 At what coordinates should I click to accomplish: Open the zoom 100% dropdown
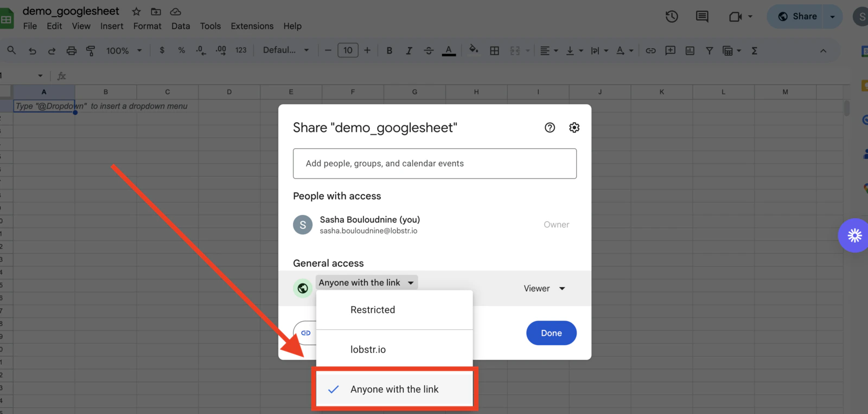[x=124, y=50]
